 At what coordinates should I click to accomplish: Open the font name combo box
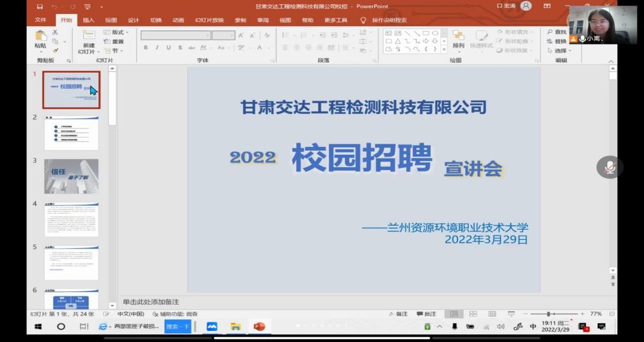176,35
